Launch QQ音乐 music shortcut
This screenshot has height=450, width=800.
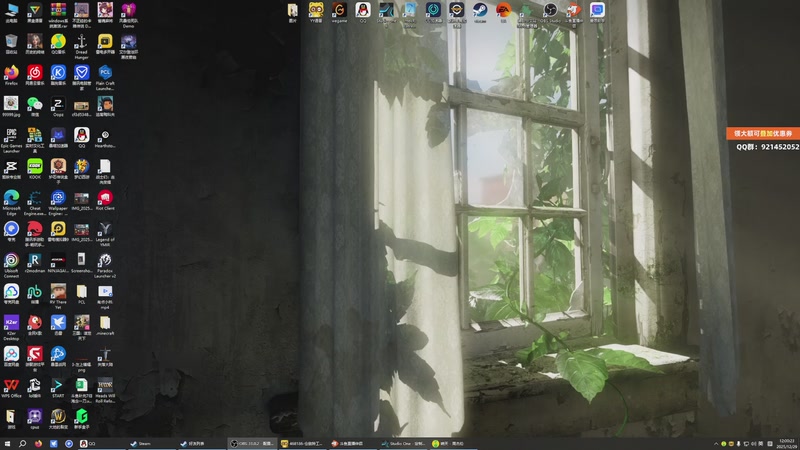(x=58, y=44)
